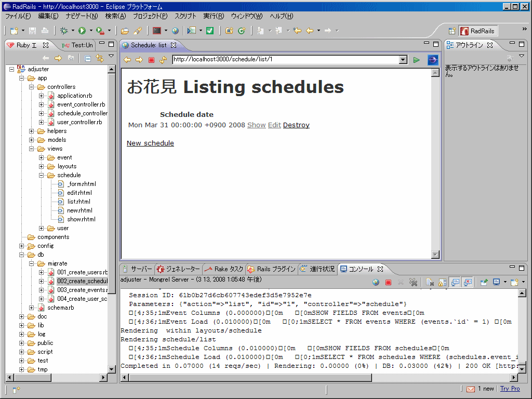532x399 pixels.
Task: Select the Run toolbar icon
Action: [x=83, y=30]
